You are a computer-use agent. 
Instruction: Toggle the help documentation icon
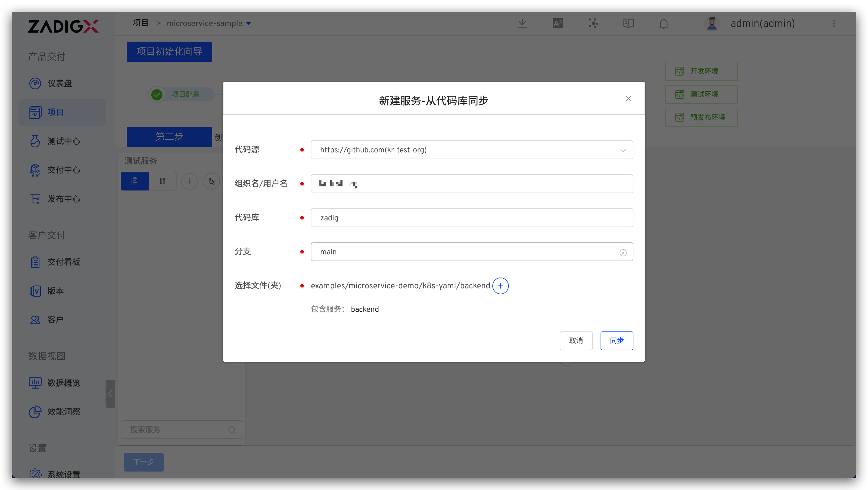[628, 23]
